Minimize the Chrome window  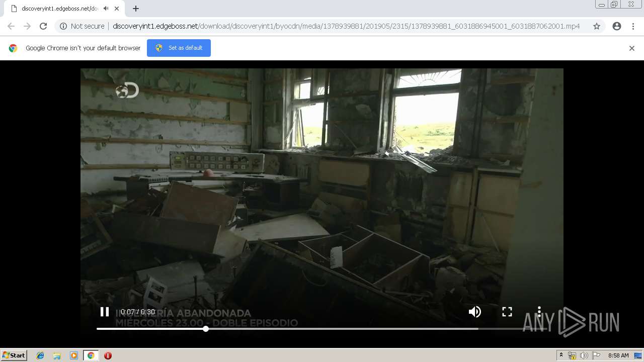[601, 5]
